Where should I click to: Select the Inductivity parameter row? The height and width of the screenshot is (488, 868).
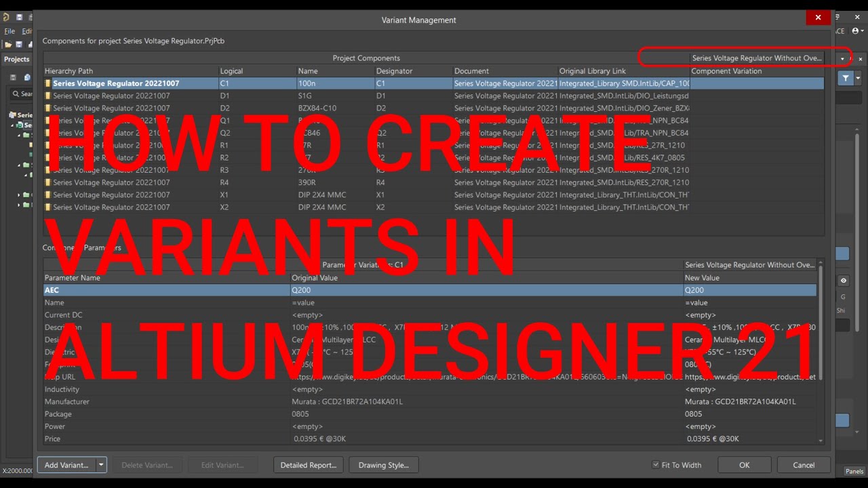tap(430, 389)
